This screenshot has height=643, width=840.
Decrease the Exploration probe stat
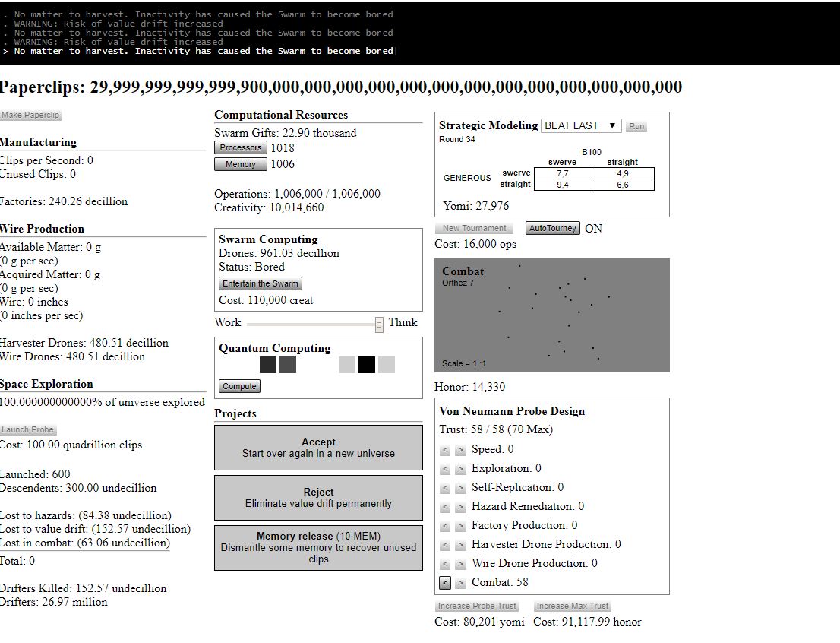[444, 469]
